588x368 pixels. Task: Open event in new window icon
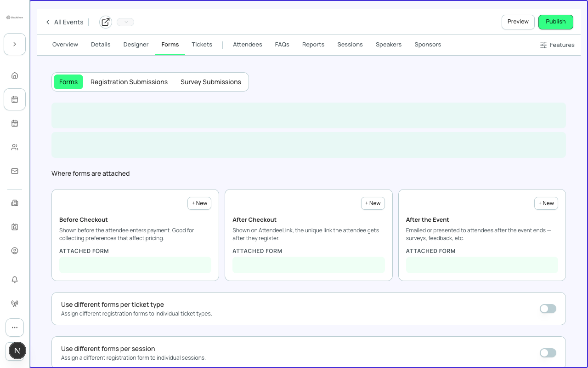(106, 22)
